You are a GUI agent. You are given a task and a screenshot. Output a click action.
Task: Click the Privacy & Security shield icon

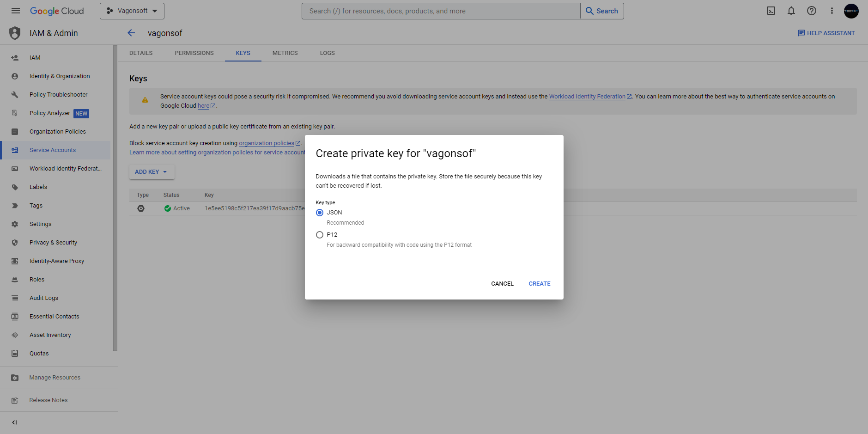tap(15, 243)
